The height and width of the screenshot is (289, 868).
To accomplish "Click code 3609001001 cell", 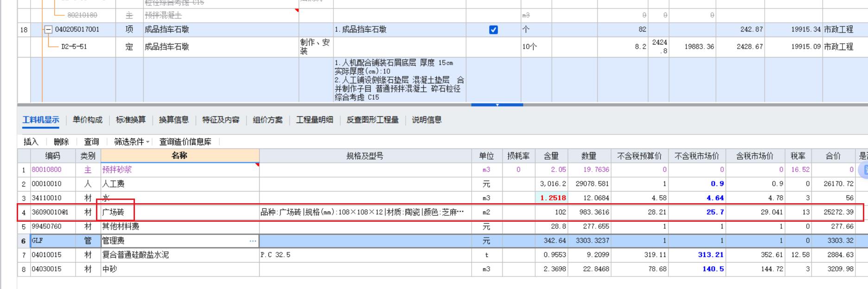I will pyautogui.click(x=53, y=212).
